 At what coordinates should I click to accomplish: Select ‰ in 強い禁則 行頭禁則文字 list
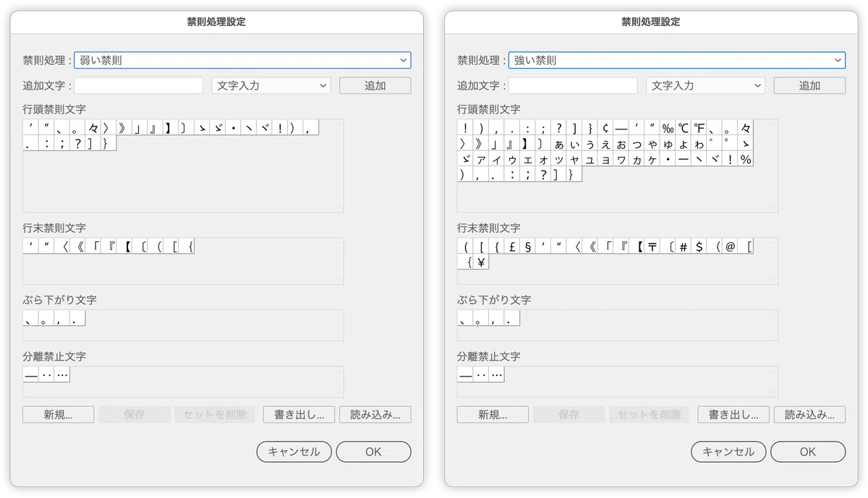tap(668, 128)
